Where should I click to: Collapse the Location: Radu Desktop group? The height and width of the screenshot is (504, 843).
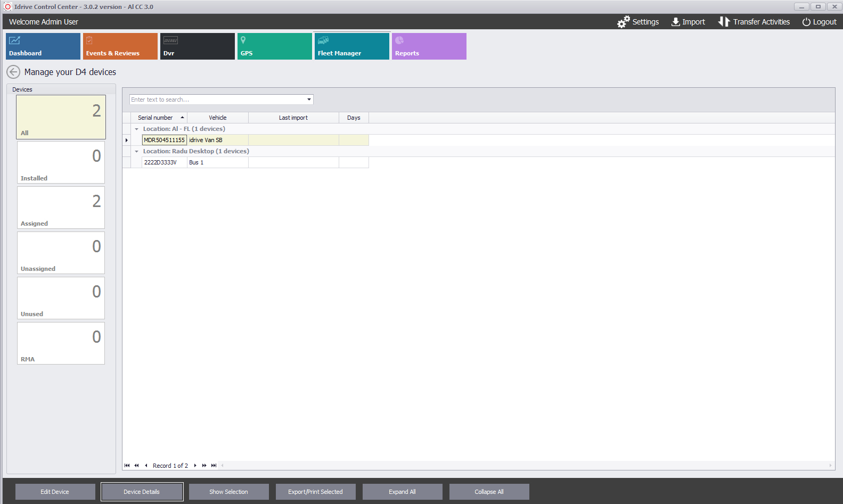[x=136, y=152]
